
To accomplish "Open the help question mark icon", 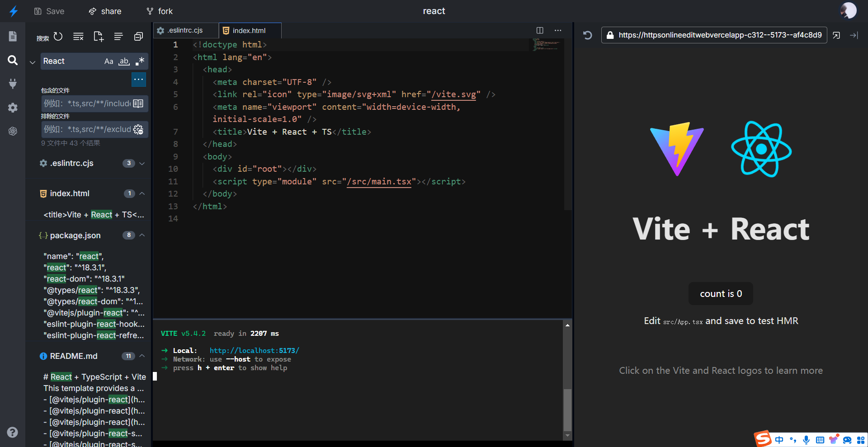I will click(13, 433).
